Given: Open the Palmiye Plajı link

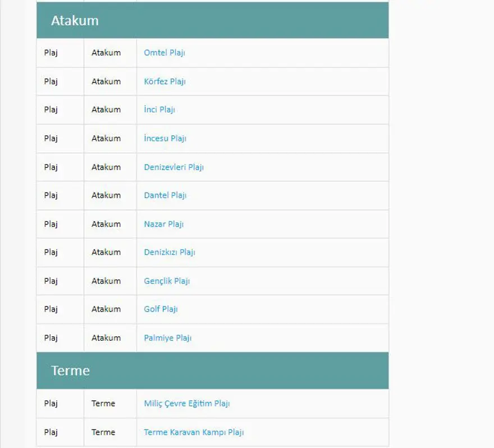Looking at the screenshot, I should click(x=168, y=338).
